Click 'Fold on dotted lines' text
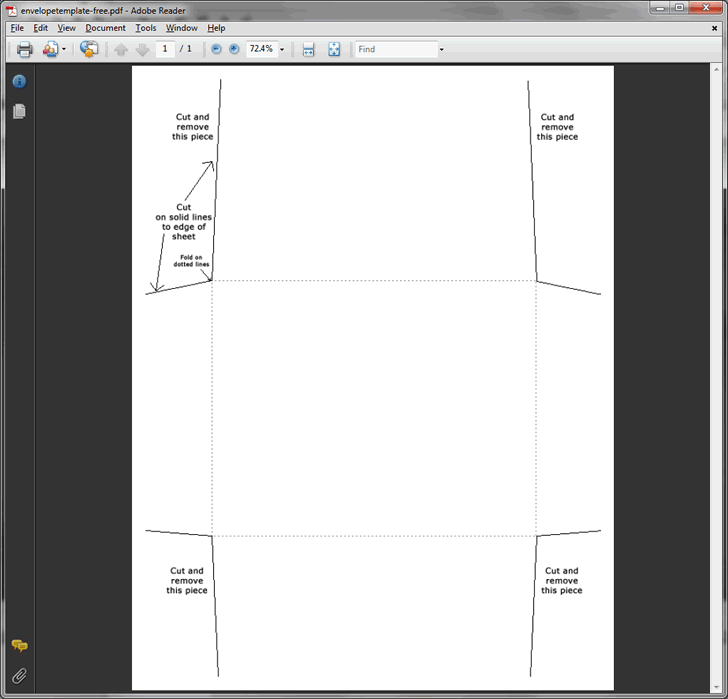Screen dimensions: 728x699 click(191, 261)
